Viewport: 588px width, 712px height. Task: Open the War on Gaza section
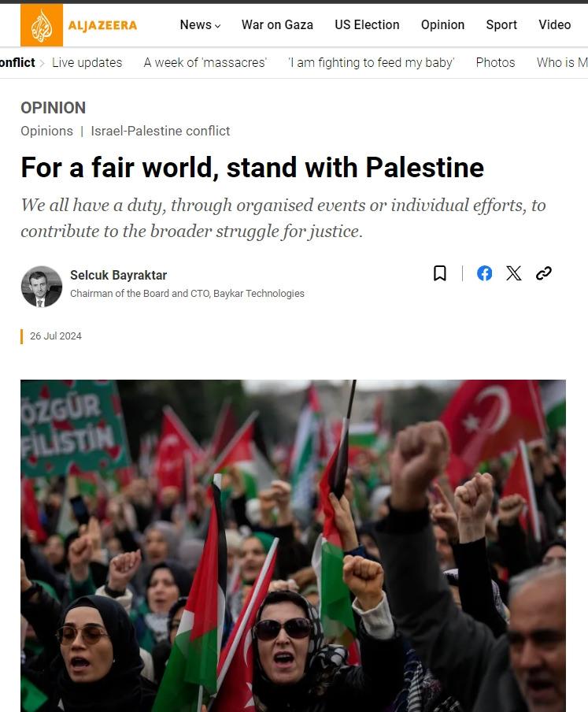[277, 24]
